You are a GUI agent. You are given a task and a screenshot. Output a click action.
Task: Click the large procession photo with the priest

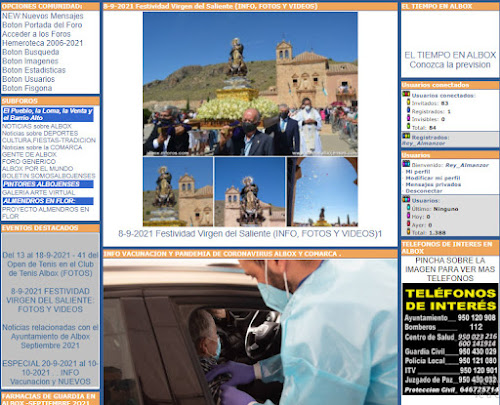point(250,84)
